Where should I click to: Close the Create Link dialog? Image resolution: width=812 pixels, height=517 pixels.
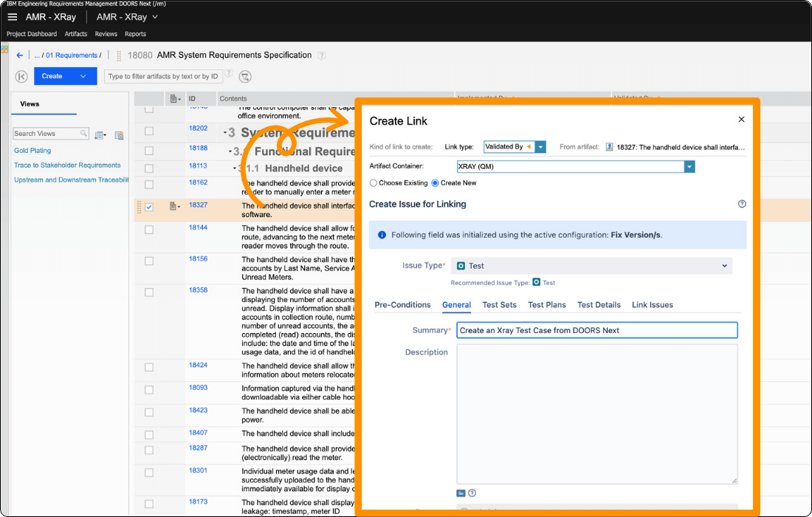tap(741, 119)
